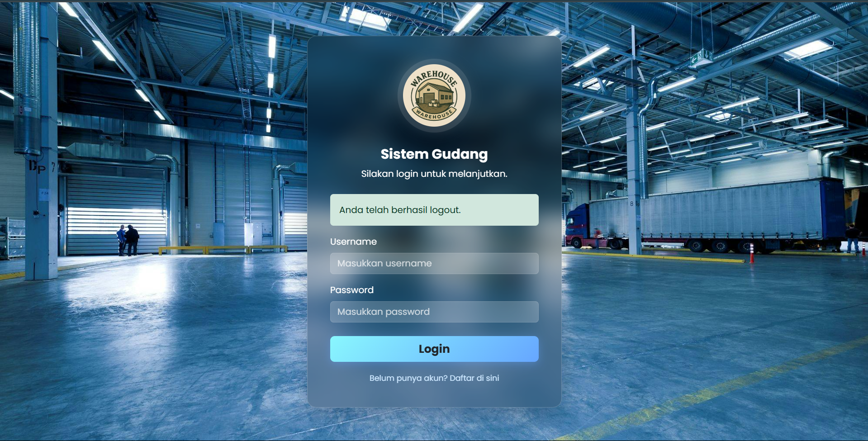Click the Username field label
Screen dimensions: 868x441
(353, 242)
